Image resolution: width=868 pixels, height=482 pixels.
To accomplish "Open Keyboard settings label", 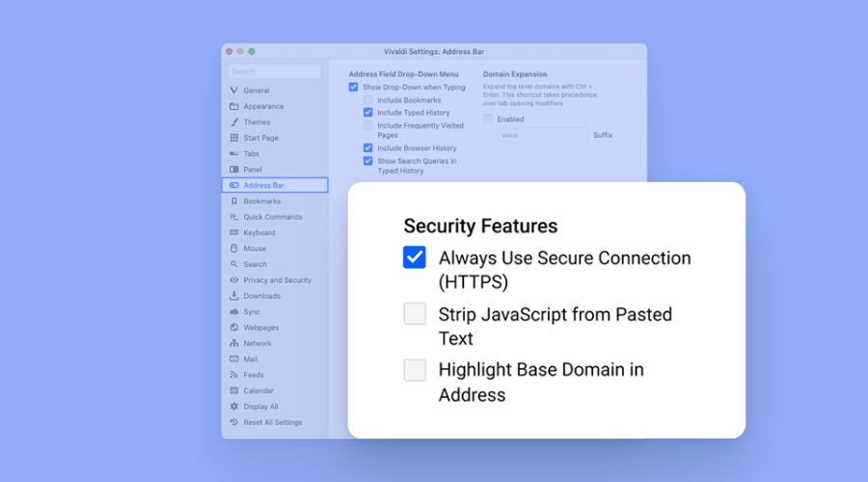I will click(259, 232).
